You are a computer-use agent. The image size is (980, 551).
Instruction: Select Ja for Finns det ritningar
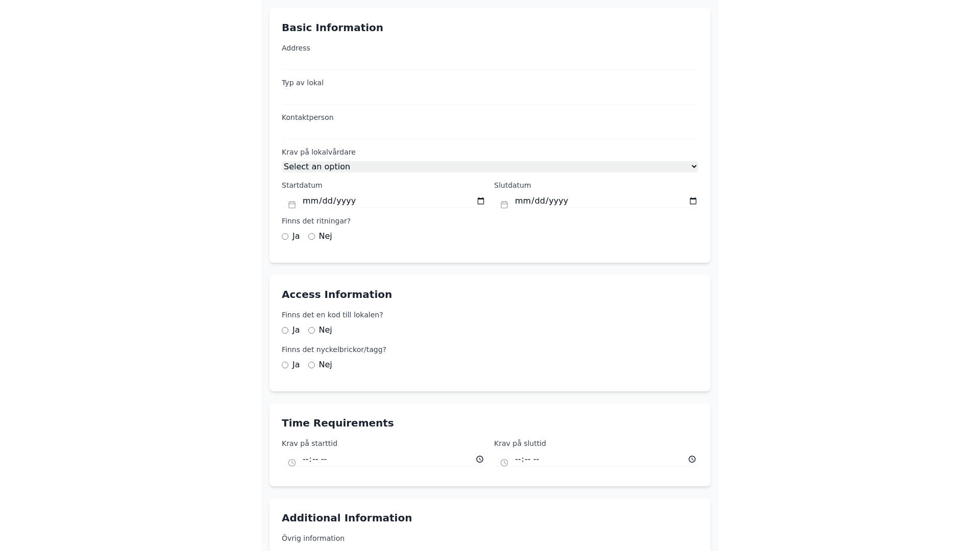[x=285, y=237]
